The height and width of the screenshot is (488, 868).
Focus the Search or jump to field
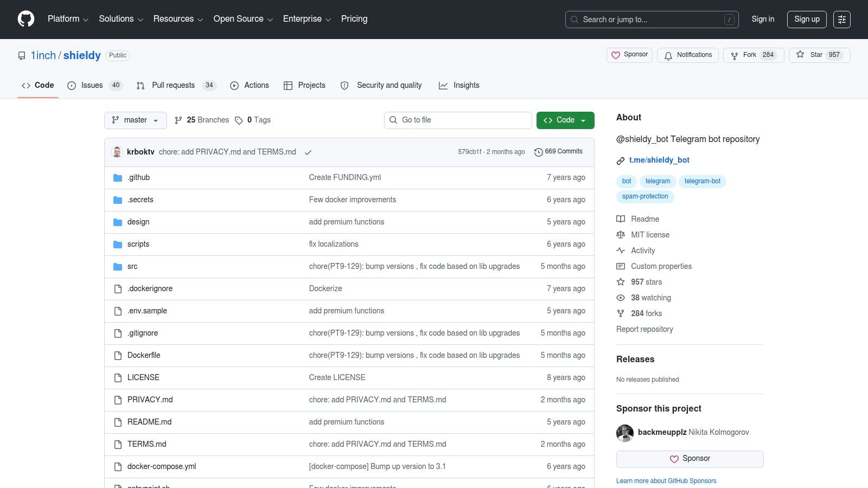652,20
